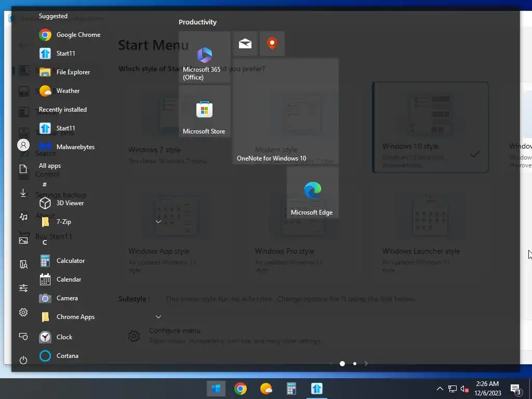Viewport: 532px width, 399px height.
Task: Click the muted volume tray icon
Action: click(465, 389)
